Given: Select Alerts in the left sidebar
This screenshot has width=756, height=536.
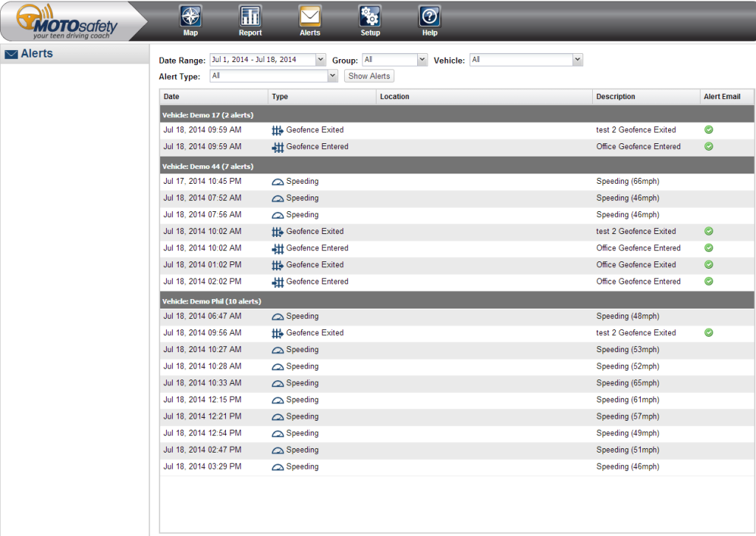Looking at the screenshot, I should 37,54.
